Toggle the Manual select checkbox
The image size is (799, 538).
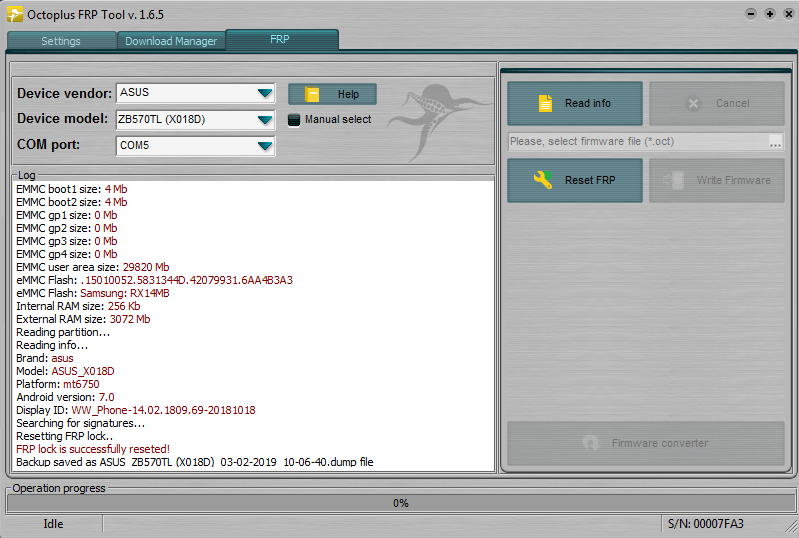point(294,120)
